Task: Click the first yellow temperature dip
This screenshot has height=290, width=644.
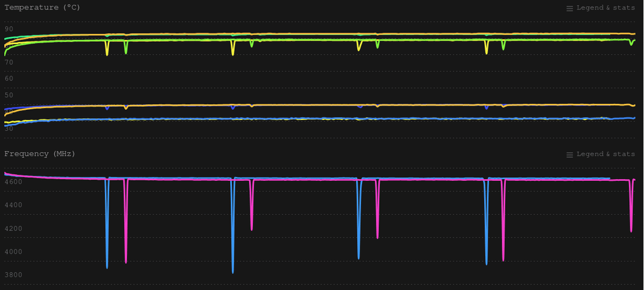Action: click(x=107, y=54)
